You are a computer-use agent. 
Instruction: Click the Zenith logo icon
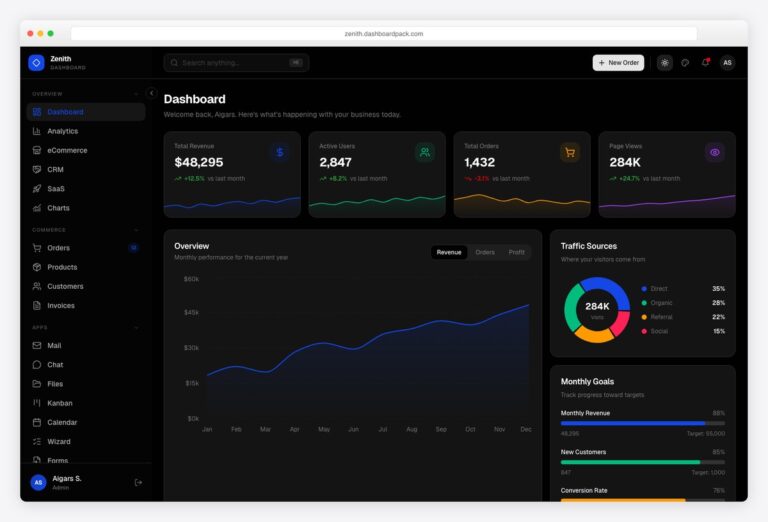pos(36,63)
